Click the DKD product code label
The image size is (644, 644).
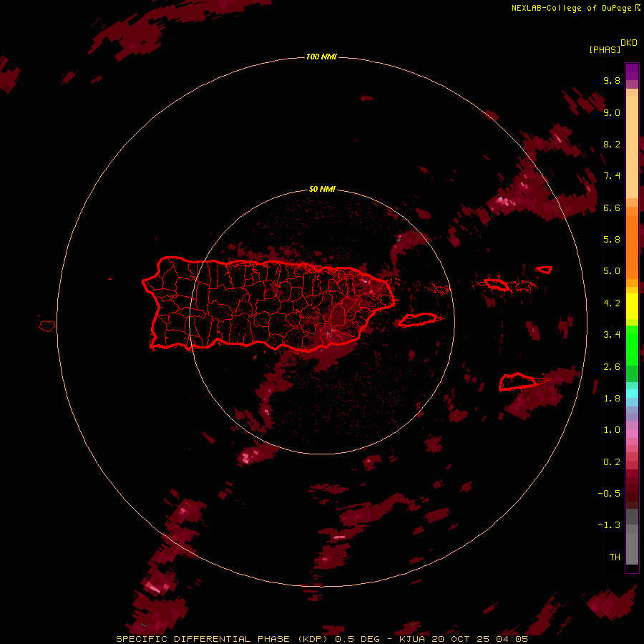pyautogui.click(x=629, y=43)
